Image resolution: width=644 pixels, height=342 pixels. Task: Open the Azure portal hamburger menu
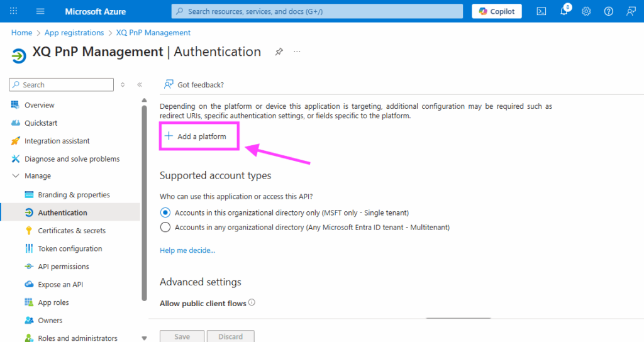(41, 11)
